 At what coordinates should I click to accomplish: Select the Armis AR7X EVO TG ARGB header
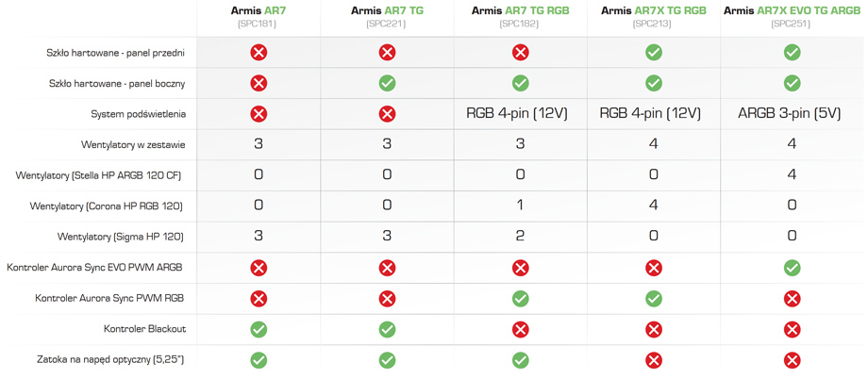793,10
